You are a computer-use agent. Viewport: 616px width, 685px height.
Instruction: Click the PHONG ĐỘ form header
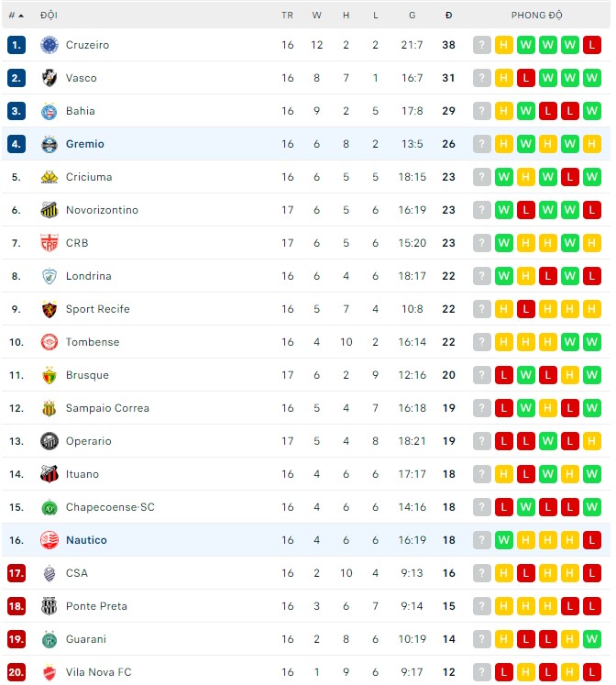pos(537,15)
